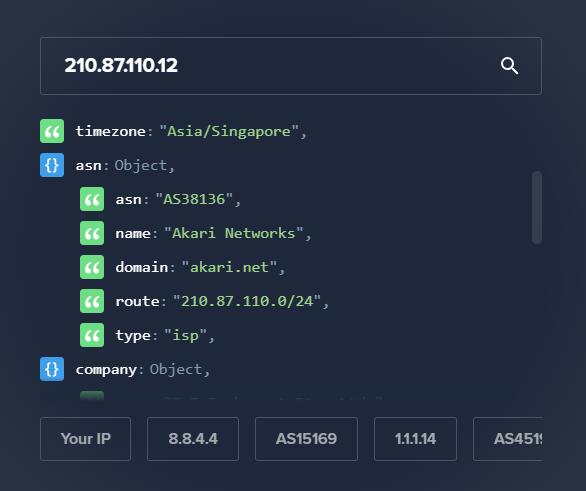This screenshot has width=586, height=491.
Task: Collapse the company object braces icon
Action: point(52,369)
